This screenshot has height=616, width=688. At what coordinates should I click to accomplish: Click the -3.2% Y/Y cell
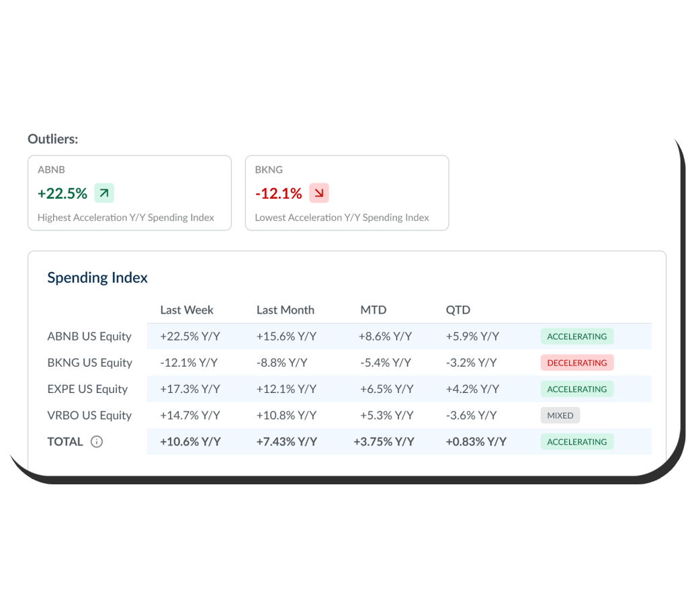pos(471,363)
